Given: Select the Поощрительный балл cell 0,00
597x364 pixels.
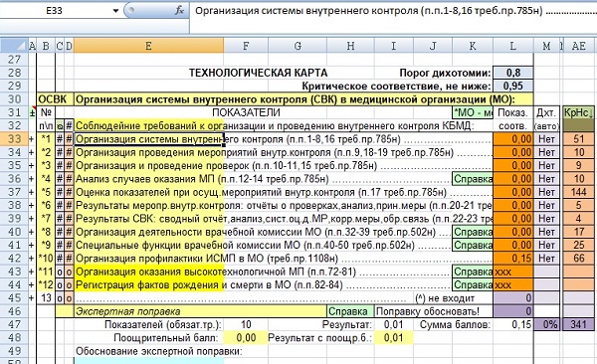Looking at the screenshot, I should click(246, 338).
